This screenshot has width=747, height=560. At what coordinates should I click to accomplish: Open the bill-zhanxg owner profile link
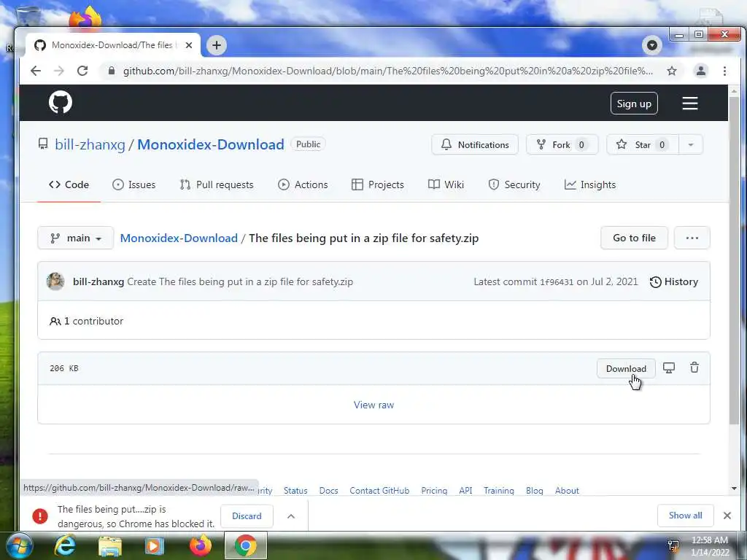coord(90,144)
